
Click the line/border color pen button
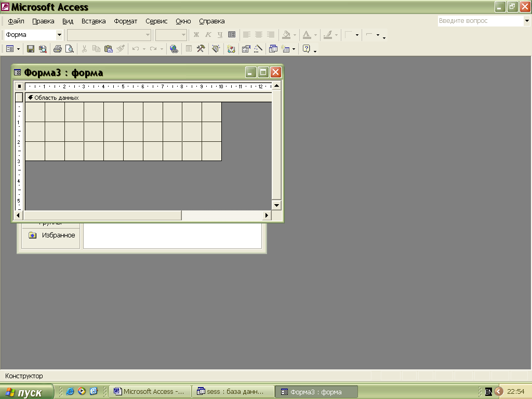pos(328,35)
